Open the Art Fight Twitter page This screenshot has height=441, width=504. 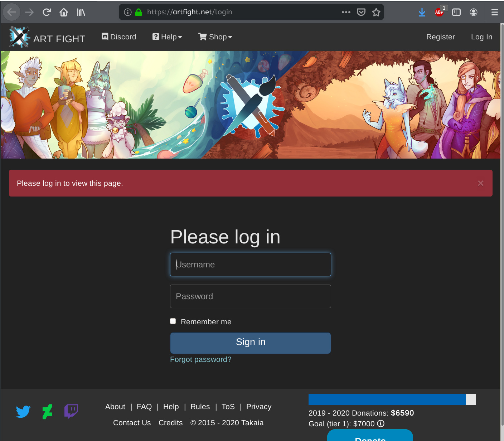23,412
